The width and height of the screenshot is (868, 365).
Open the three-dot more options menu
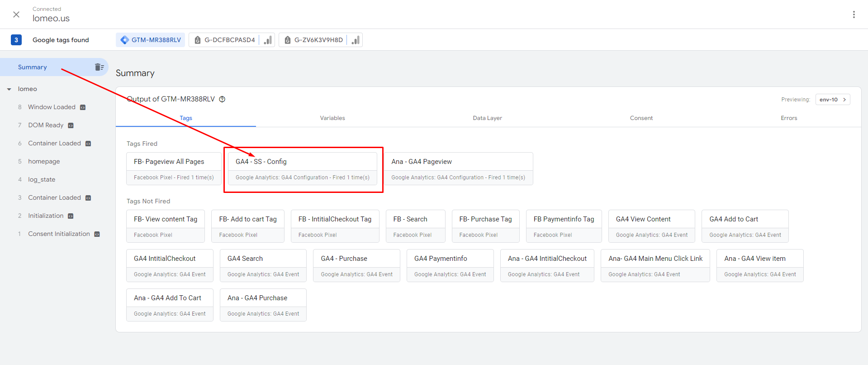pos(854,14)
